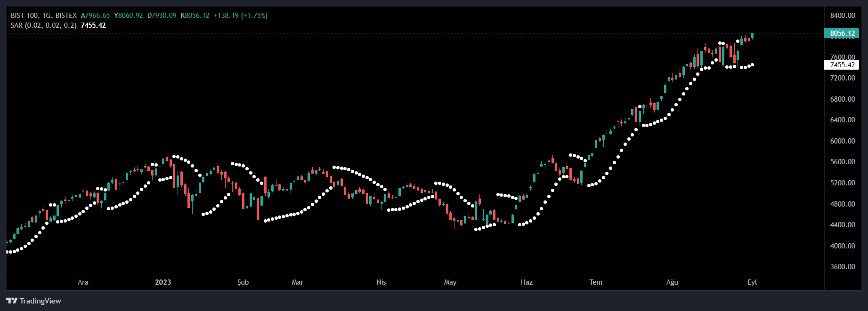Click the 3600.00 price axis label
The height and width of the screenshot is (311, 868).
tap(843, 267)
